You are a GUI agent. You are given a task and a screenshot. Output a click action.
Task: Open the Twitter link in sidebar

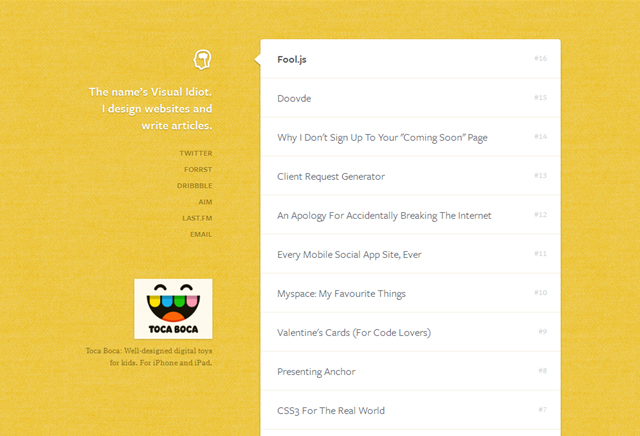(196, 153)
